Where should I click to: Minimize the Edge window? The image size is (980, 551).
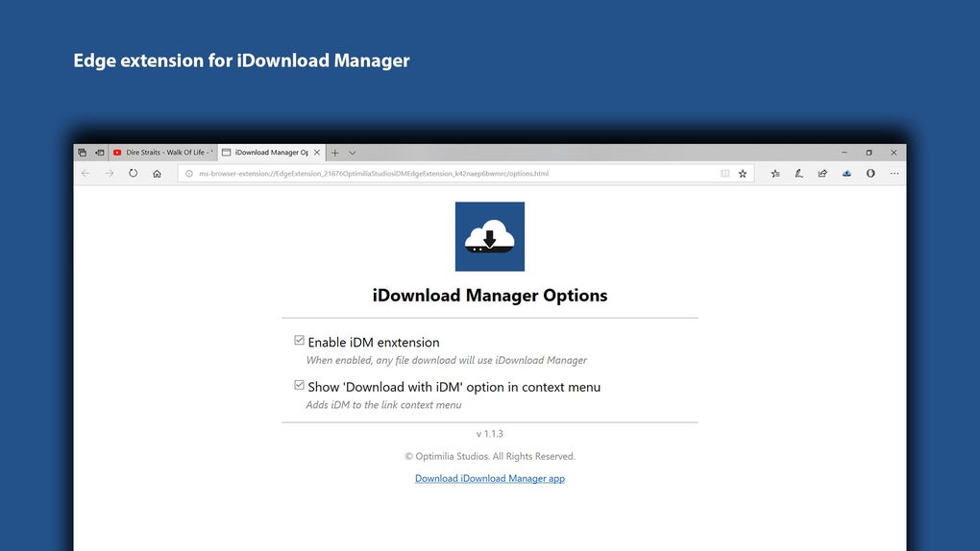845,153
